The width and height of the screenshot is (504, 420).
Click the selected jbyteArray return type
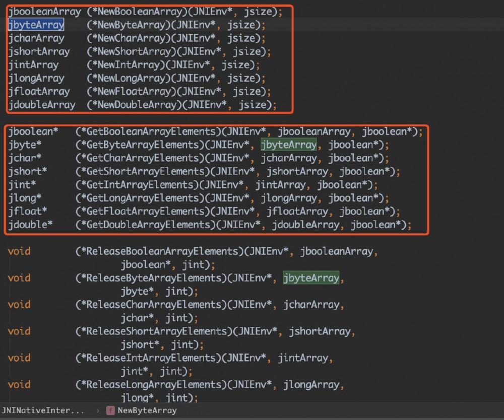pos(36,25)
